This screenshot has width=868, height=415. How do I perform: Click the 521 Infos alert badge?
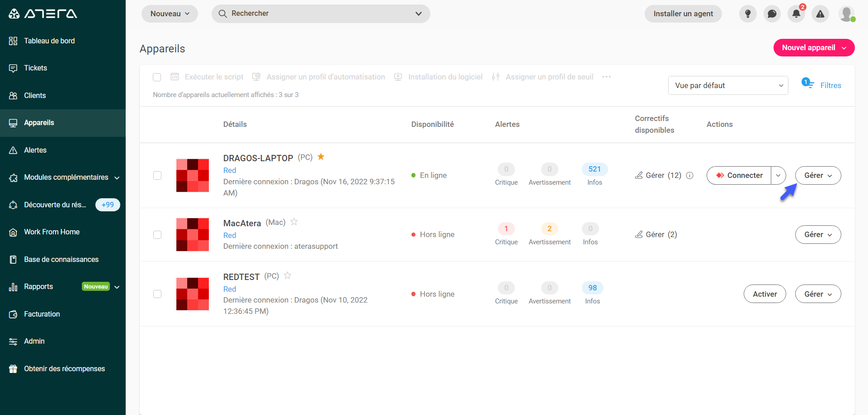coord(594,169)
